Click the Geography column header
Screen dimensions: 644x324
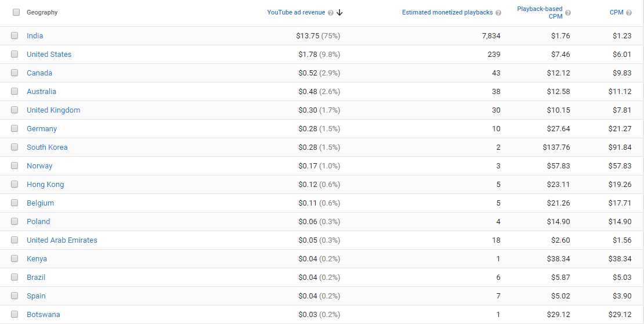click(x=42, y=12)
